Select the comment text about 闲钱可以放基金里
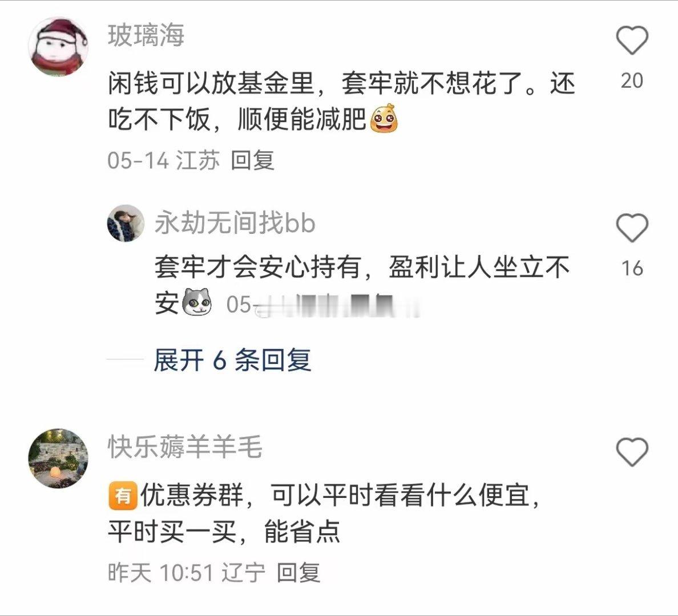678x616 pixels. pos(342,101)
